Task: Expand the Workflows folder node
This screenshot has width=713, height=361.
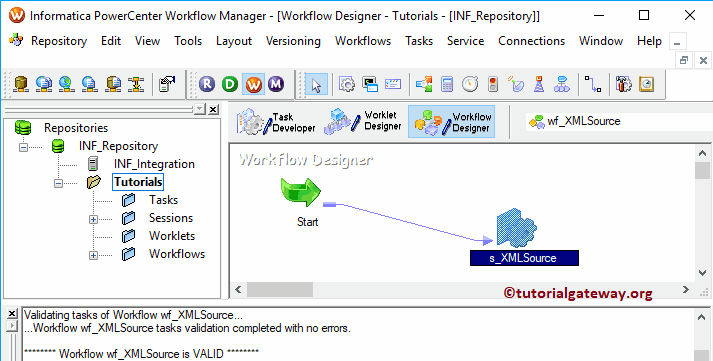Action: 93,256
